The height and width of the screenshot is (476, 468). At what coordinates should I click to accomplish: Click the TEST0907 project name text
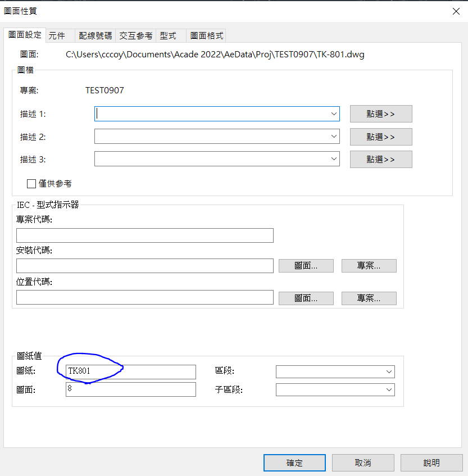[x=104, y=90]
